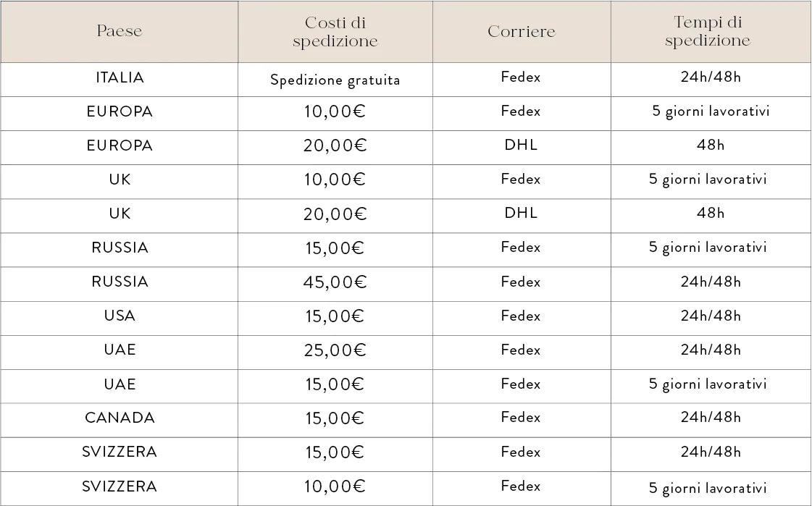Select the Costi di spedizione header
This screenshot has height=506, width=812.
[335, 32]
